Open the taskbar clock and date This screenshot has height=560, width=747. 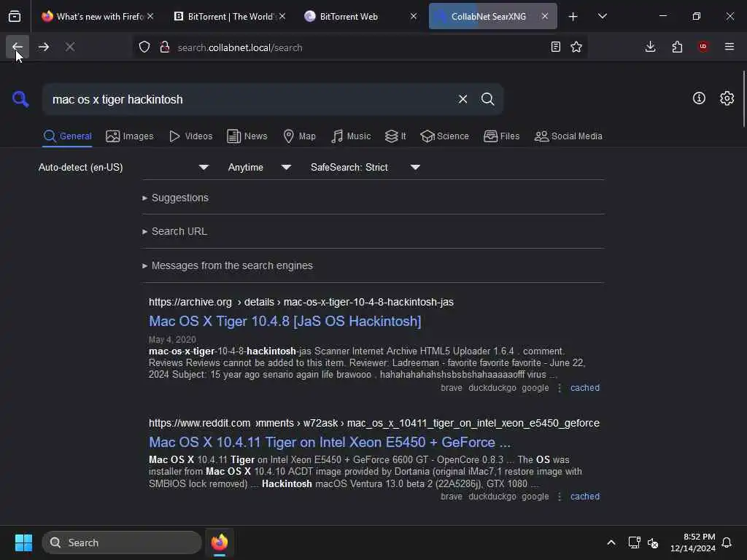693,542
